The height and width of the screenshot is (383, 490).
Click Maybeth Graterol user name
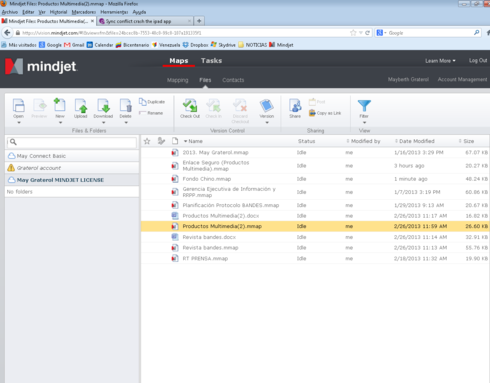click(408, 79)
